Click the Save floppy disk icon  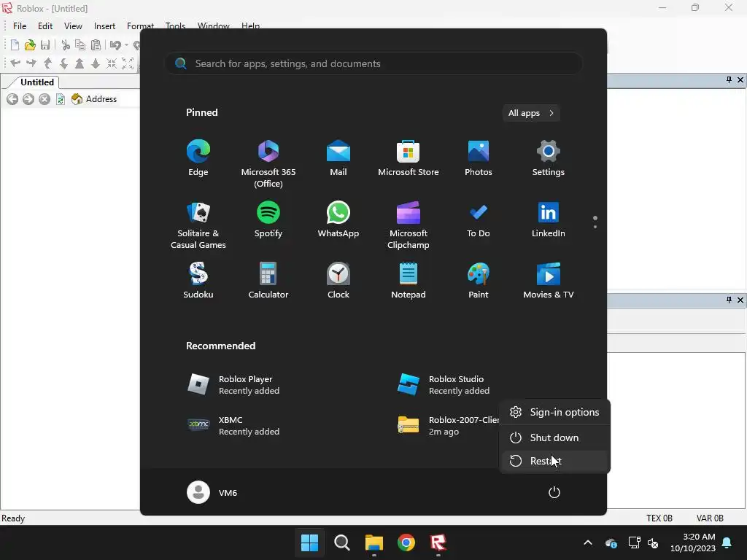coord(45,45)
